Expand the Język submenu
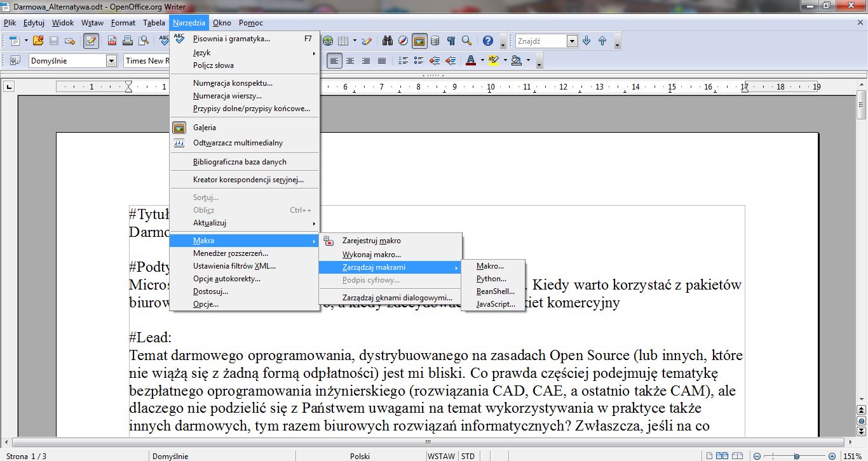This screenshot has width=868, height=461. click(244, 53)
